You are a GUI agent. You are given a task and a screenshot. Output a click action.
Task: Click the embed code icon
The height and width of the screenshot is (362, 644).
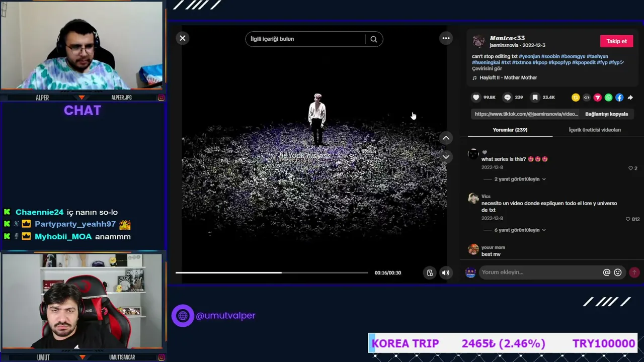(x=587, y=98)
